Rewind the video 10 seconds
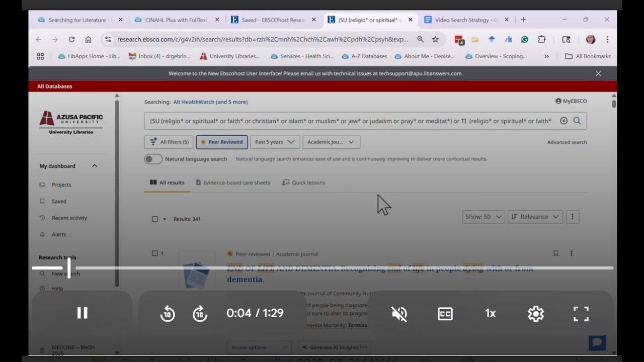Screen dimensions: 644x362 [168, 314]
